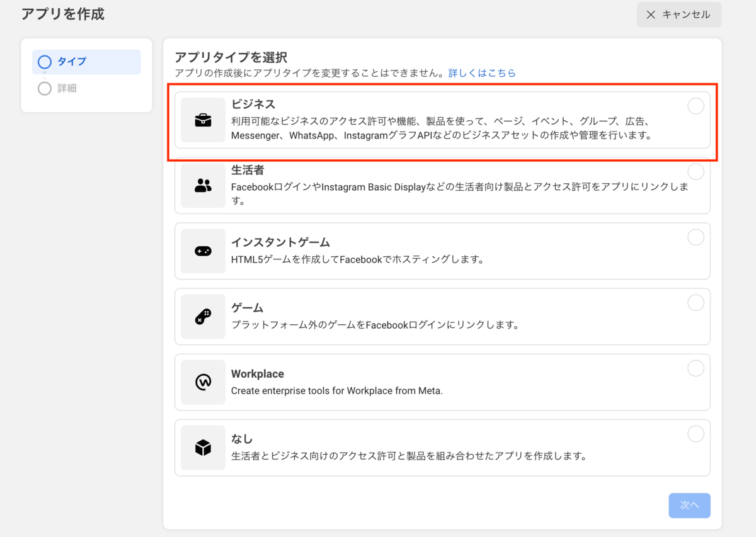This screenshot has height=537, width=756.
Task: Click the 次へ button
Action: click(x=689, y=506)
